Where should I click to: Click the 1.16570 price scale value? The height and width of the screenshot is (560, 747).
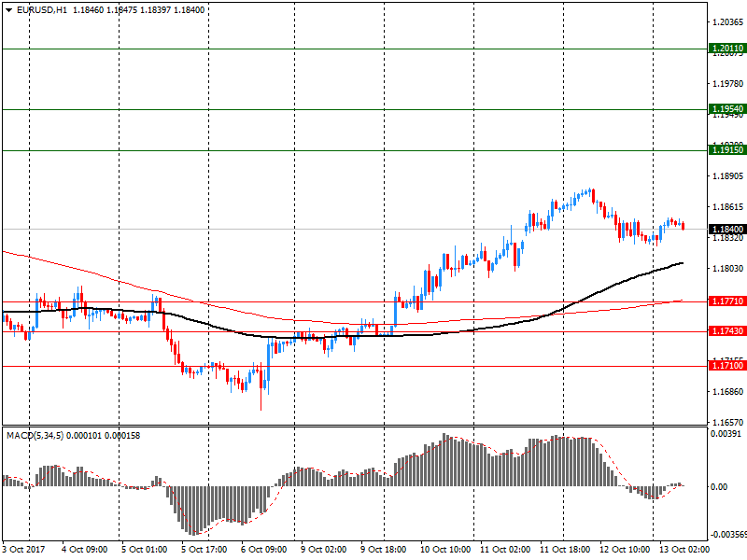[x=727, y=423]
